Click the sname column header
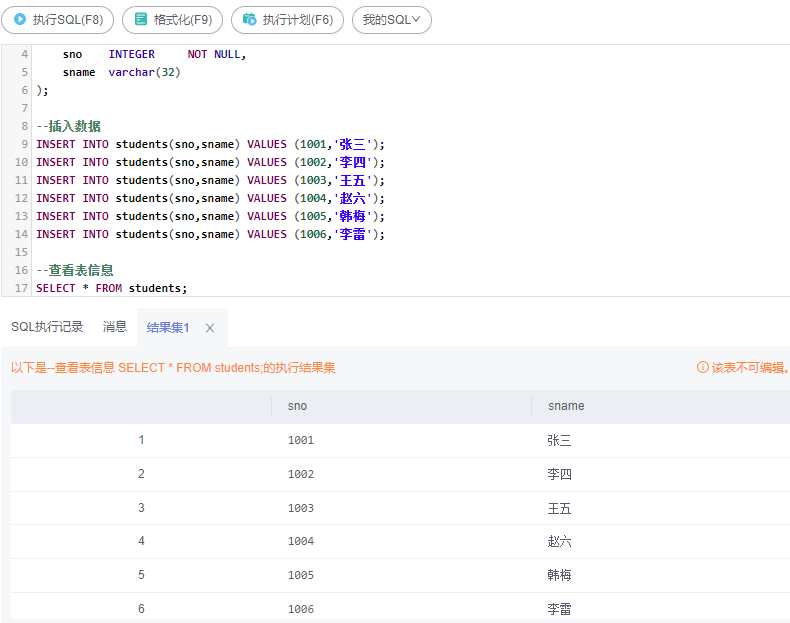This screenshot has width=790, height=623. [x=566, y=406]
